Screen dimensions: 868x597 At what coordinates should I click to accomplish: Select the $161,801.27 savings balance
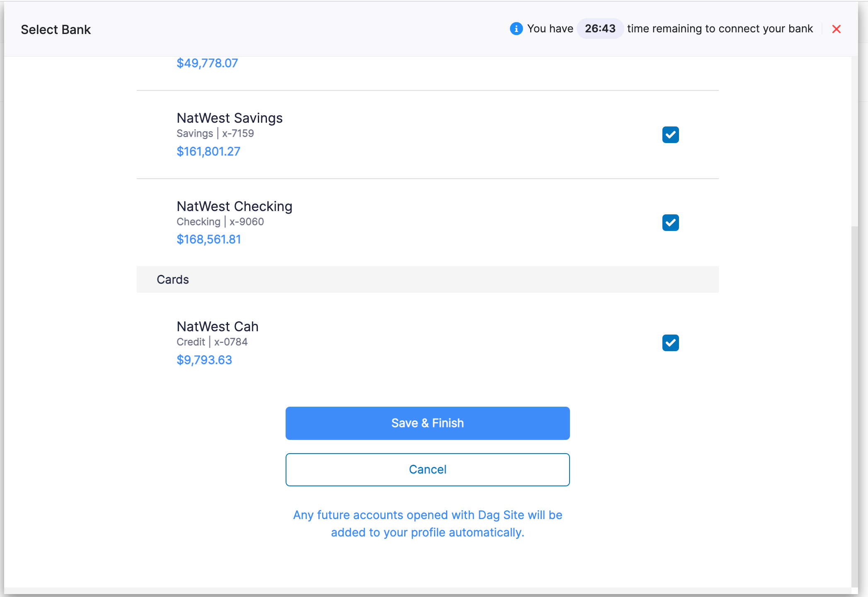pyautogui.click(x=208, y=151)
